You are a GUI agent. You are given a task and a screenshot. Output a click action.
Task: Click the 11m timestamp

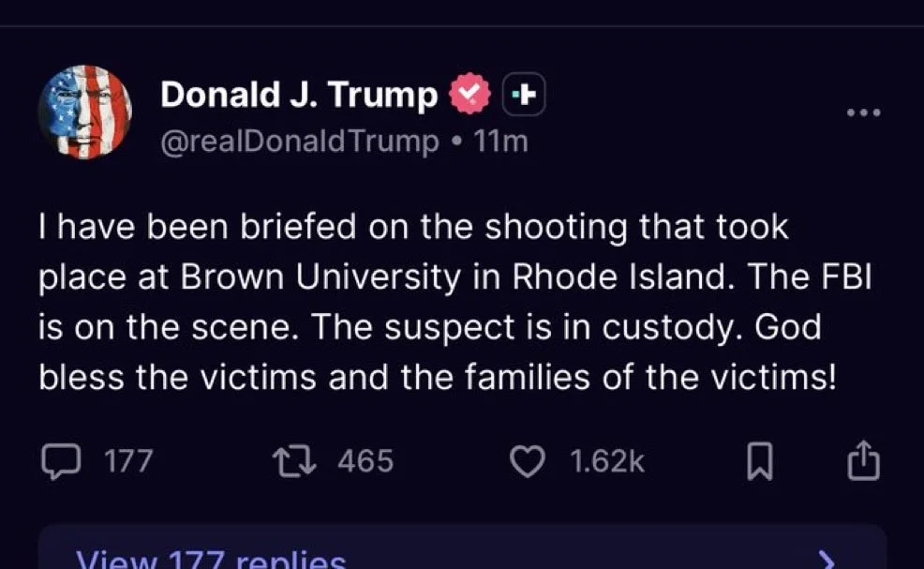tap(501, 142)
